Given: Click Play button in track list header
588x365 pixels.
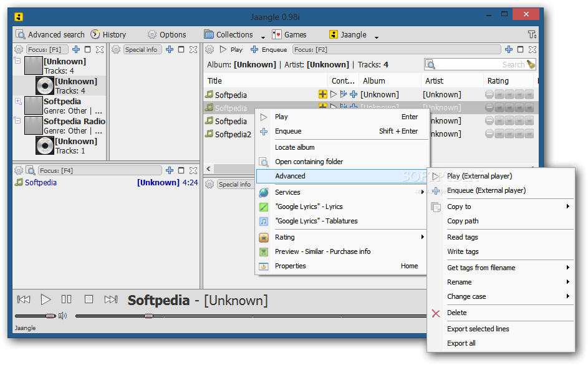Looking at the screenshot, I should [231, 49].
